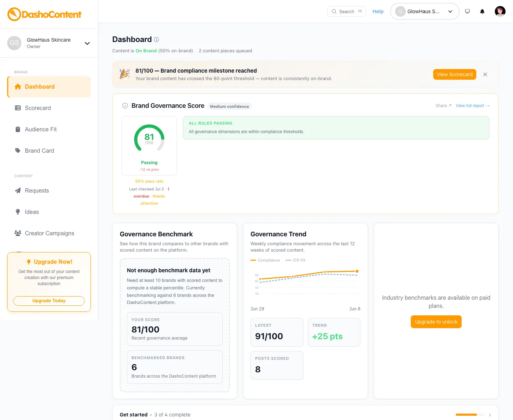Click the party popper milestone icon
The height and width of the screenshot is (420, 513).
click(x=125, y=74)
